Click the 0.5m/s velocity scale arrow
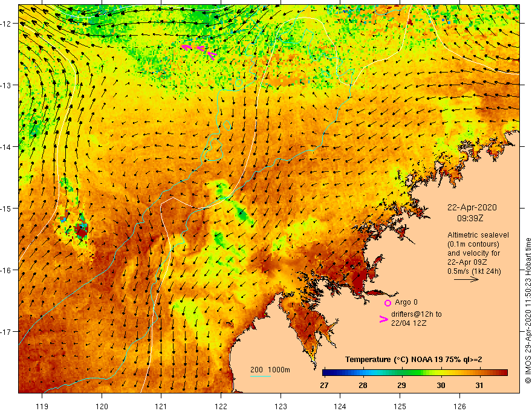The image size is (532, 411). (x=466, y=279)
